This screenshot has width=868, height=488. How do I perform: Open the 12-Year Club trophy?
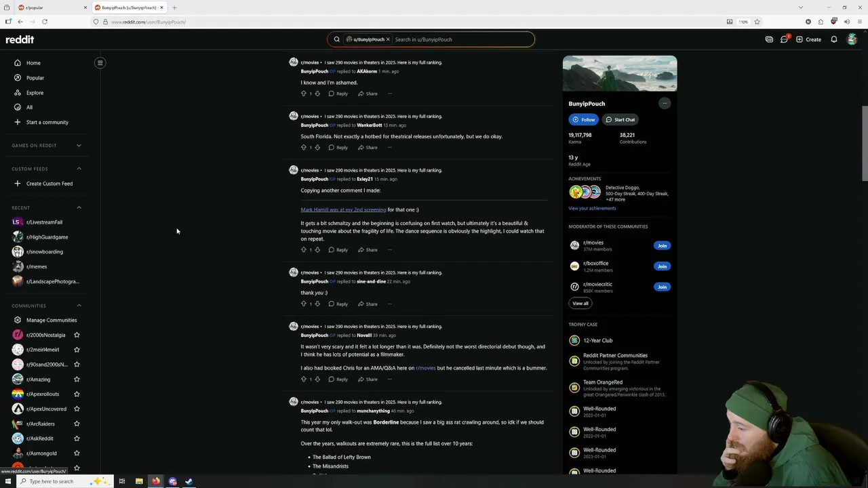coord(597,341)
